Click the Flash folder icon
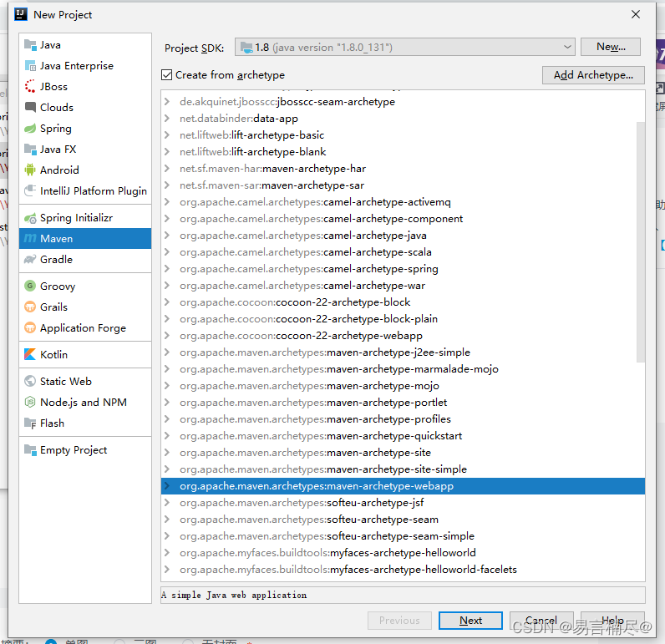The width and height of the screenshot is (665, 644). pos(30,423)
